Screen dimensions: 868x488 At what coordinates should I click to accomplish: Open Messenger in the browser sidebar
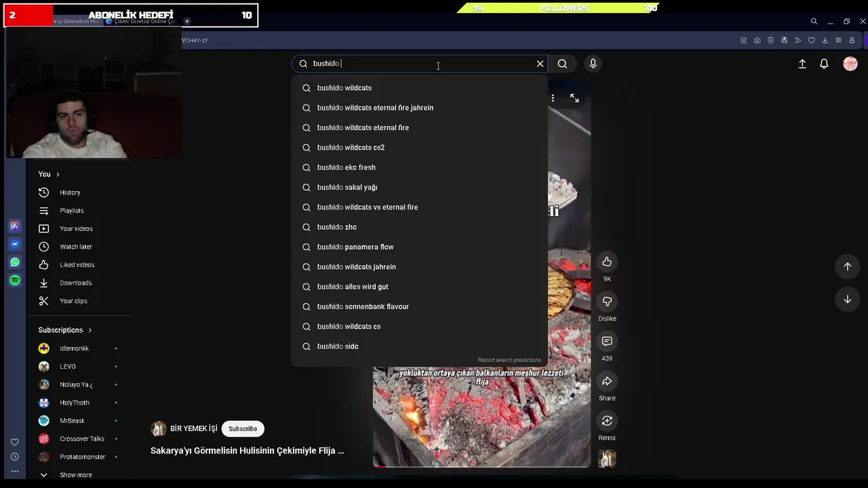pos(15,244)
